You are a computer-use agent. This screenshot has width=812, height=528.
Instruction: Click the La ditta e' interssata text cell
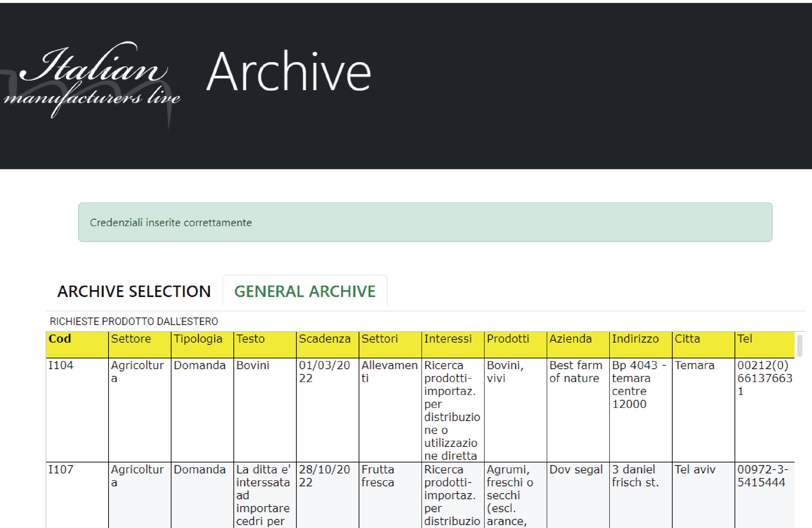tap(265, 495)
